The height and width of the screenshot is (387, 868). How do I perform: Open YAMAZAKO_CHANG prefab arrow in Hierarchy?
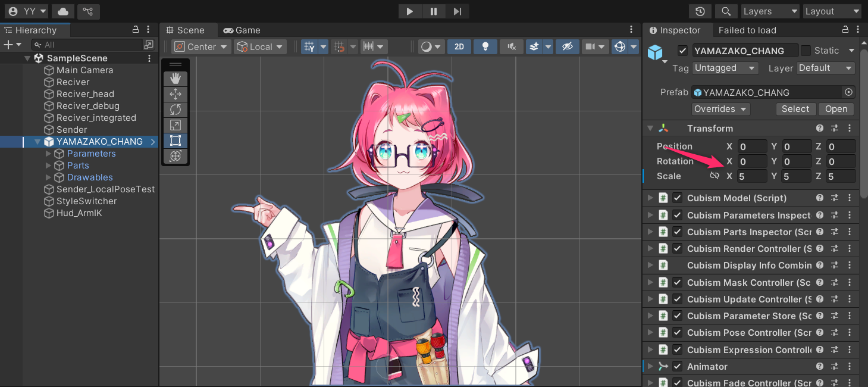coord(153,142)
